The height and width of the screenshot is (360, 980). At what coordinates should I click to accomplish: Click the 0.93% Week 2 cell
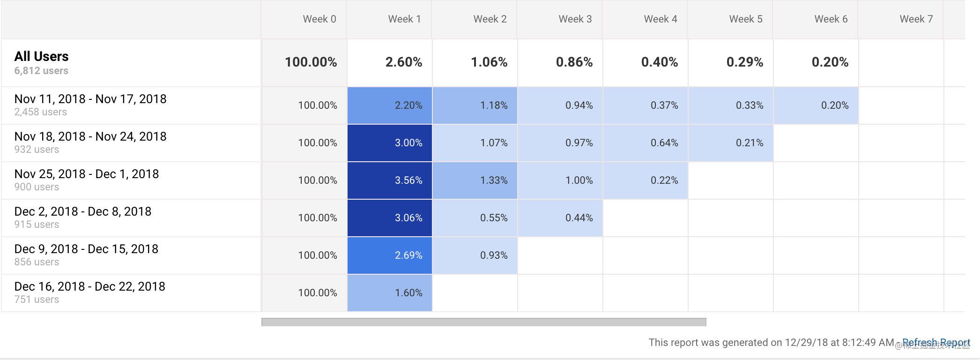click(492, 255)
